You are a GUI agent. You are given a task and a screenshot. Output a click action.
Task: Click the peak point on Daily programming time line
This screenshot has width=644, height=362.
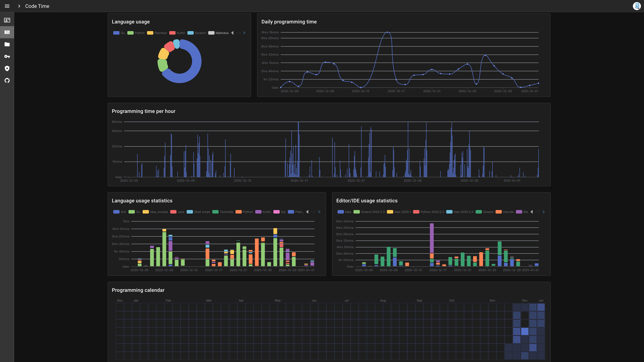point(387,32)
